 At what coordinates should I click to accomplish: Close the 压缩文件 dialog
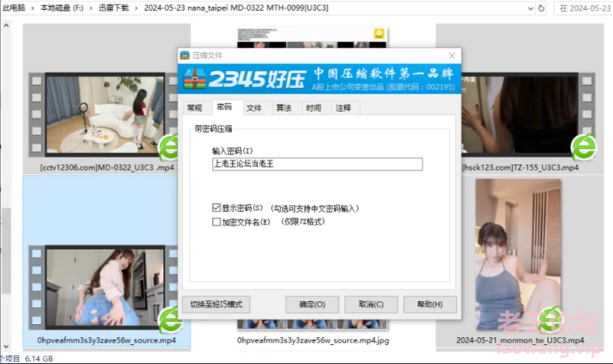452,55
